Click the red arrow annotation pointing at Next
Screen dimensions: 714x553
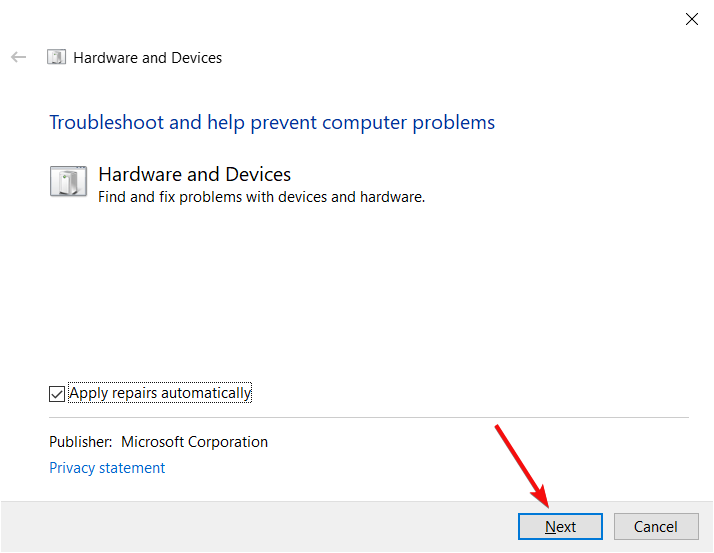[x=522, y=466]
